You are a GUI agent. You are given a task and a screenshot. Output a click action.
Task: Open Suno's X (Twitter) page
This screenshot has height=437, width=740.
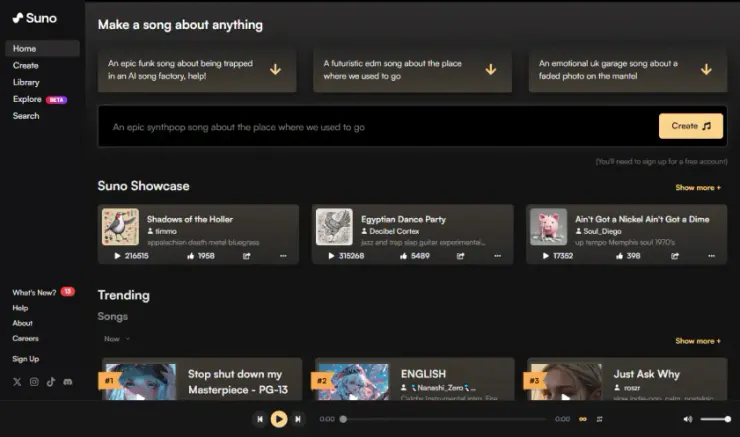[17, 382]
